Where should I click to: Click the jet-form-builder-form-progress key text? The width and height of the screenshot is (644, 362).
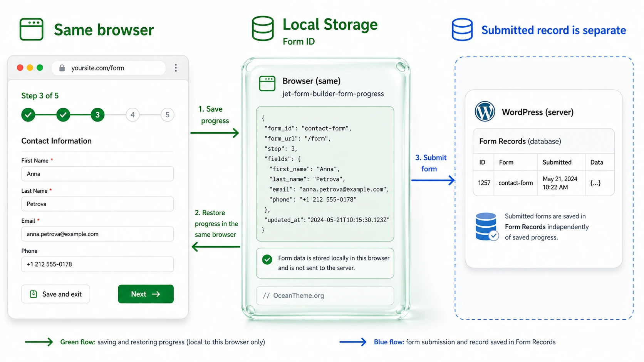pos(333,93)
